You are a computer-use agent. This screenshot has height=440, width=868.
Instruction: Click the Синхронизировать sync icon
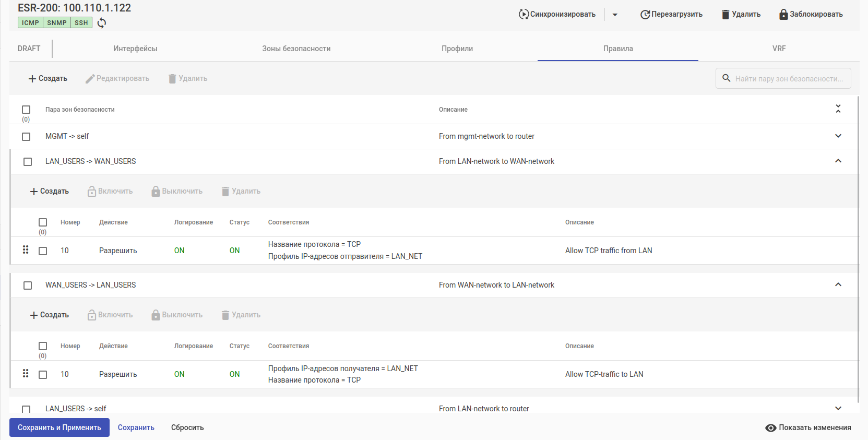pyautogui.click(x=524, y=15)
